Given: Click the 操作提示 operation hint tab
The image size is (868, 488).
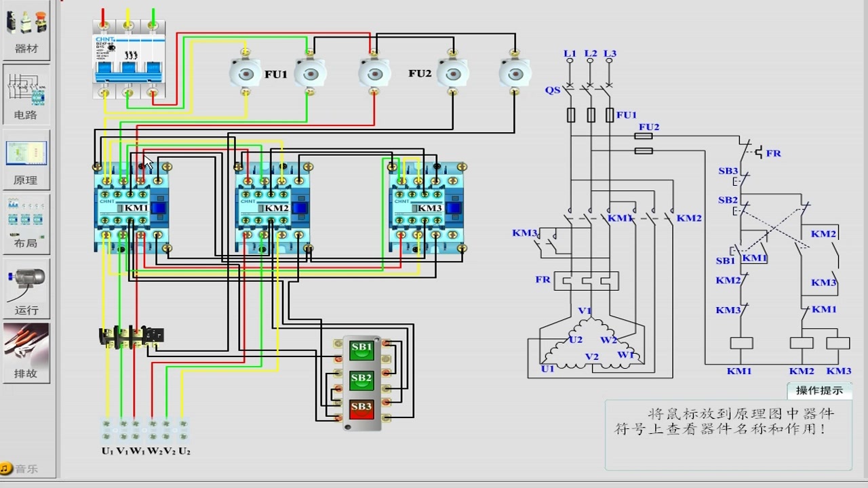Looking at the screenshot, I should (x=819, y=390).
